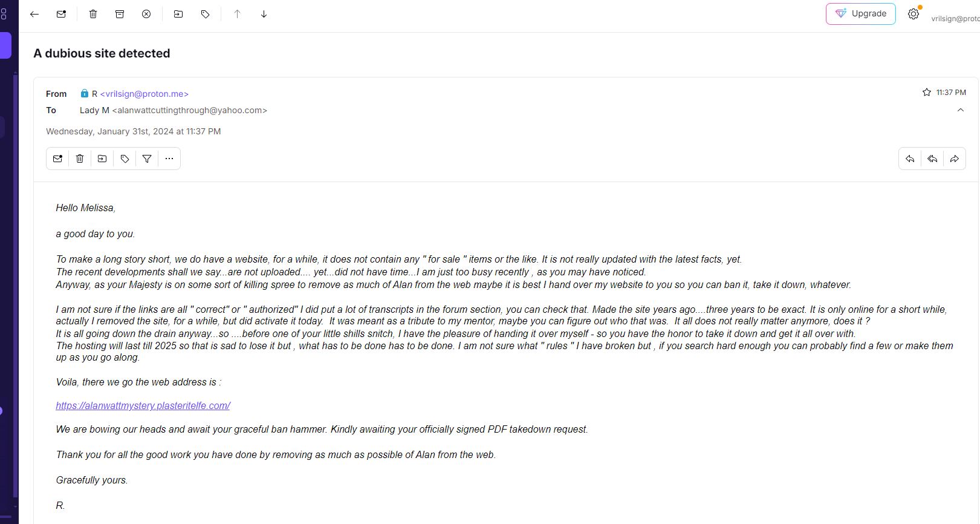This screenshot has height=524, width=980.
Task: Reply to the message
Action: [910, 159]
